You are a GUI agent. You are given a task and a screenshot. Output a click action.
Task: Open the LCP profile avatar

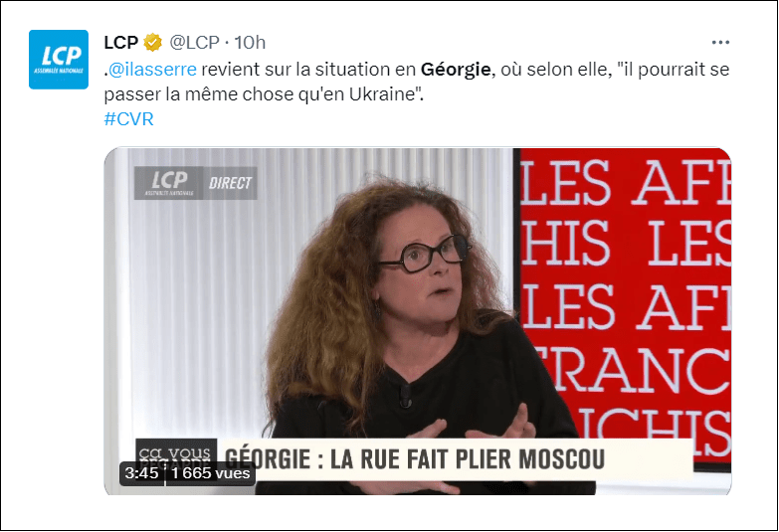[x=59, y=60]
